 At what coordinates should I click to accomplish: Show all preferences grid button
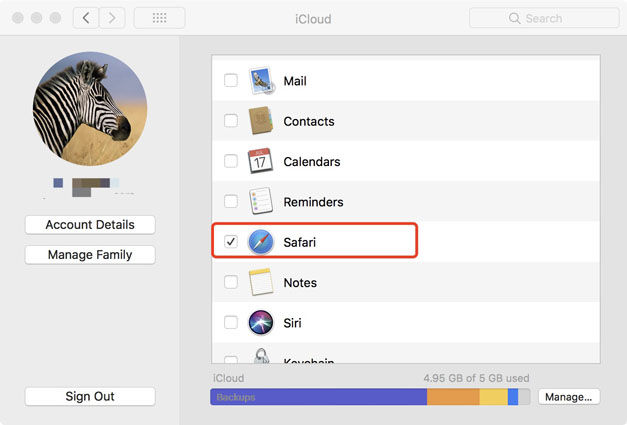tap(159, 18)
